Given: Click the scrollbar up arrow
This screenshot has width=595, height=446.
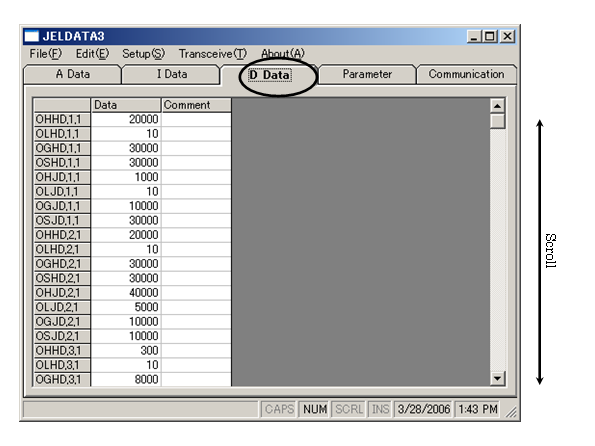Looking at the screenshot, I should tap(497, 106).
